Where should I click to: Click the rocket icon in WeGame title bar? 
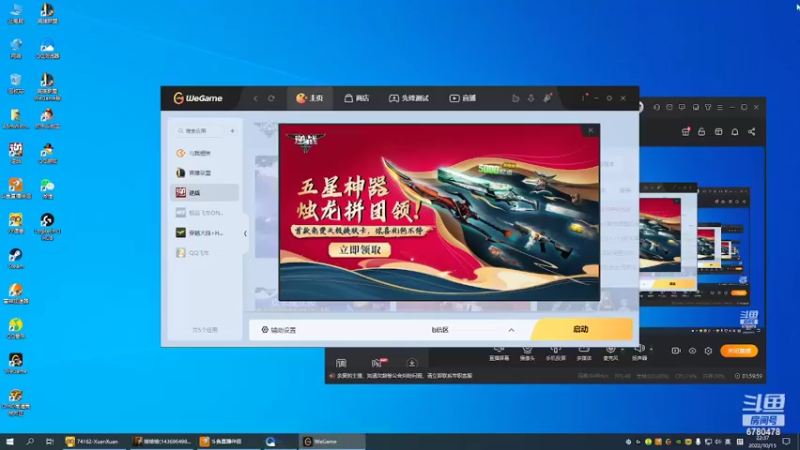(547, 98)
